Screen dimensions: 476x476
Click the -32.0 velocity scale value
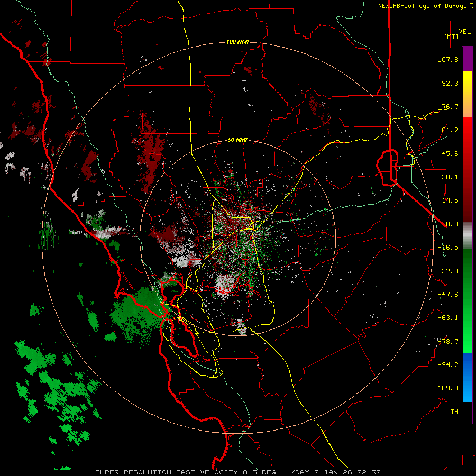pos(448,271)
